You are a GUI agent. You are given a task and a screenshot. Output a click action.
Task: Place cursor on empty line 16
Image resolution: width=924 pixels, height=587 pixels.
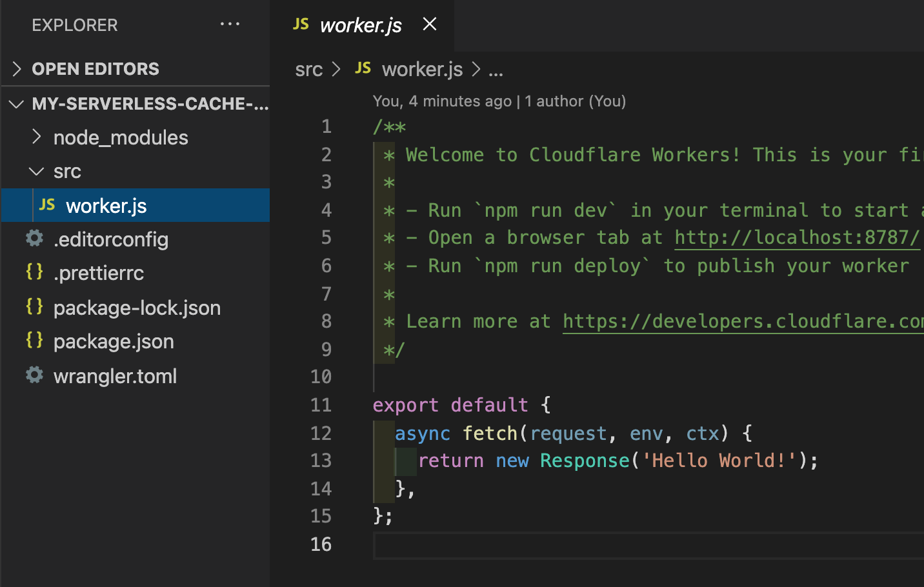coord(648,545)
